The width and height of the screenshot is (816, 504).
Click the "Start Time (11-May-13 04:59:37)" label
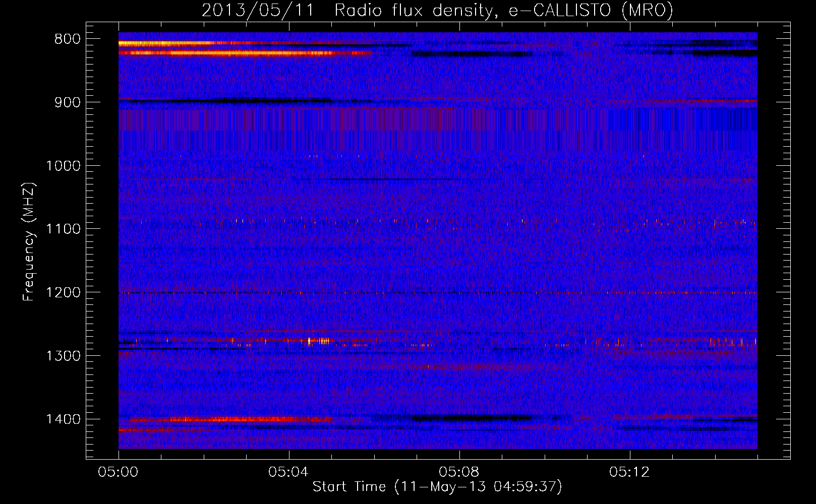437,487
